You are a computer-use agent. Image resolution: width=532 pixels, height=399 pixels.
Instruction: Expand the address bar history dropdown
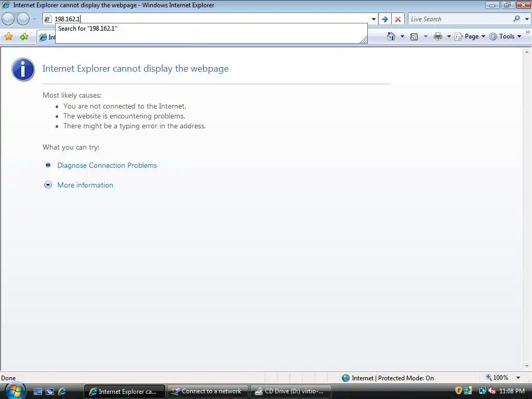click(x=374, y=19)
